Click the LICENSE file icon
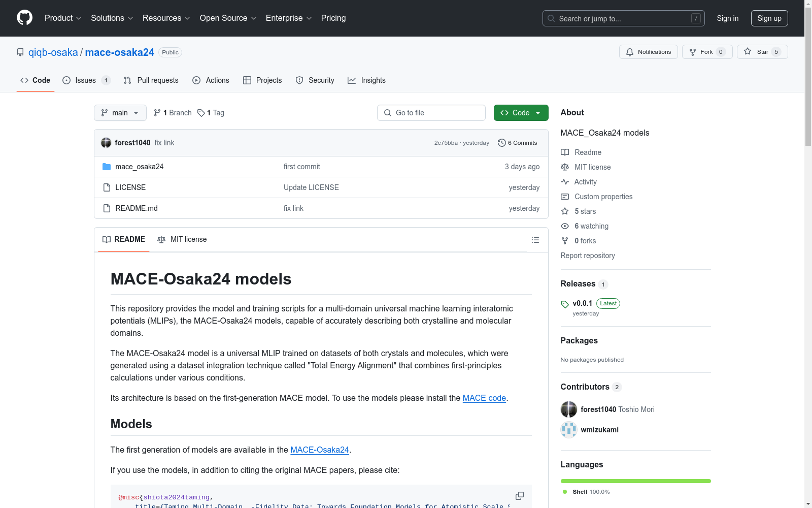This screenshot has height=508, width=812. [x=107, y=187]
